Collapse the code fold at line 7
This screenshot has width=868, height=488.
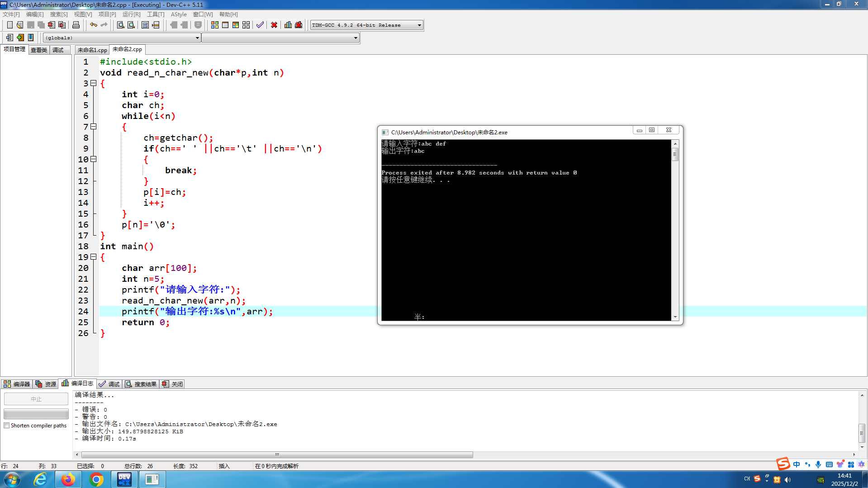pos(94,127)
